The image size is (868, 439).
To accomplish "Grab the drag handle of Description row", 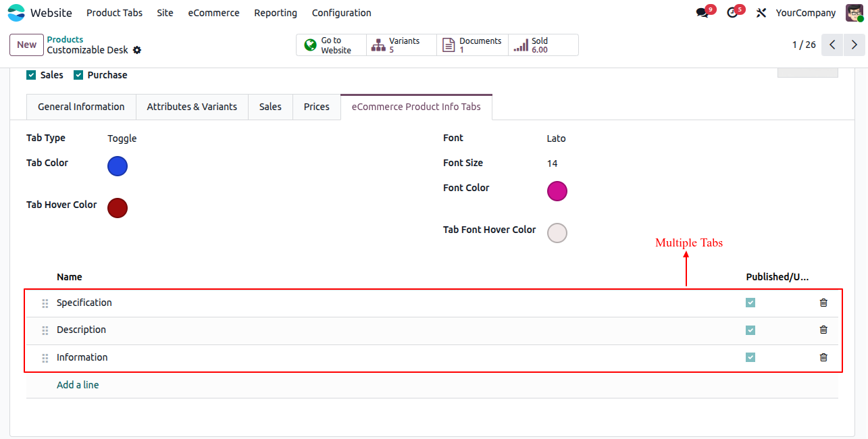I will 45,330.
